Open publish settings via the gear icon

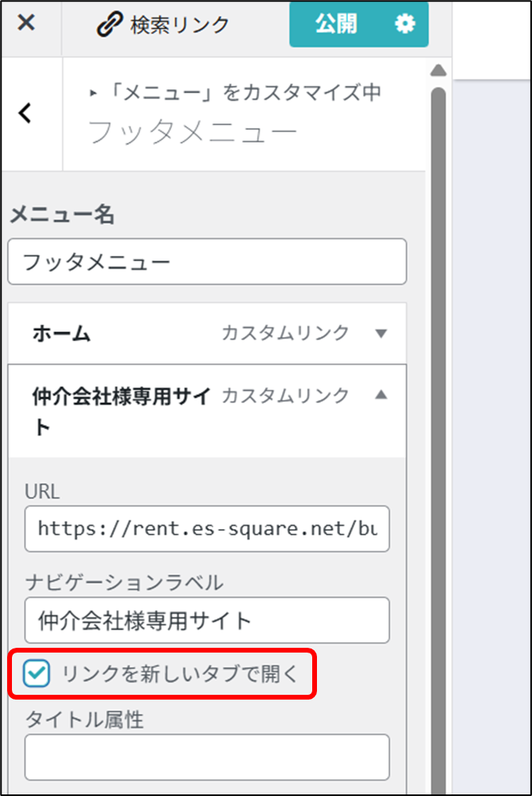(x=405, y=25)
